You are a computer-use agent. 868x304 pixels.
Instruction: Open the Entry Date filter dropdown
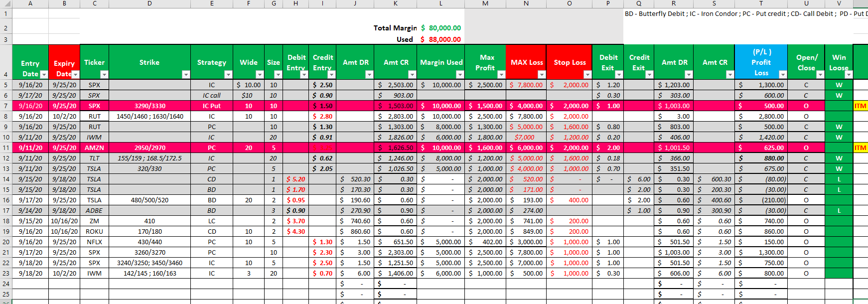click(x=43, y=74)
